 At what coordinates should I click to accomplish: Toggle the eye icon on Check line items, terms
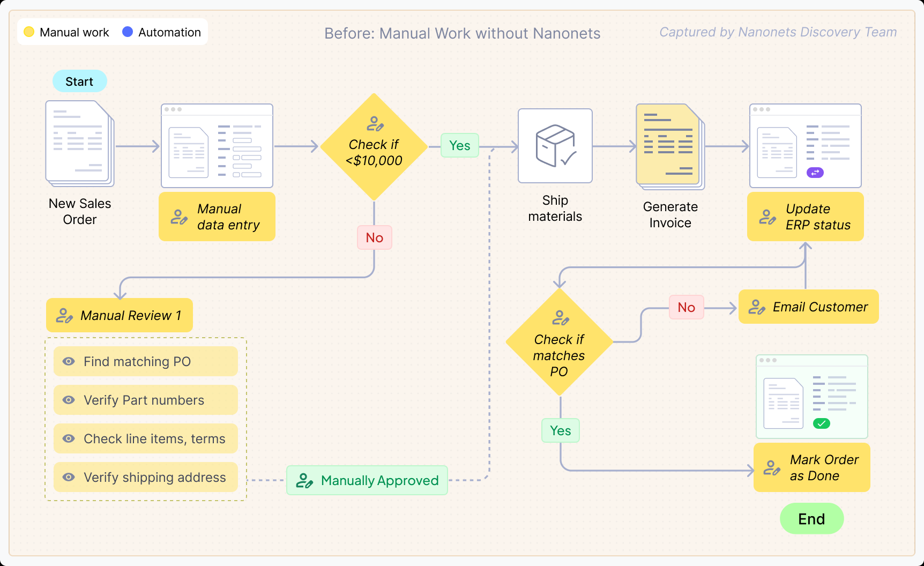tap(68, 438)
